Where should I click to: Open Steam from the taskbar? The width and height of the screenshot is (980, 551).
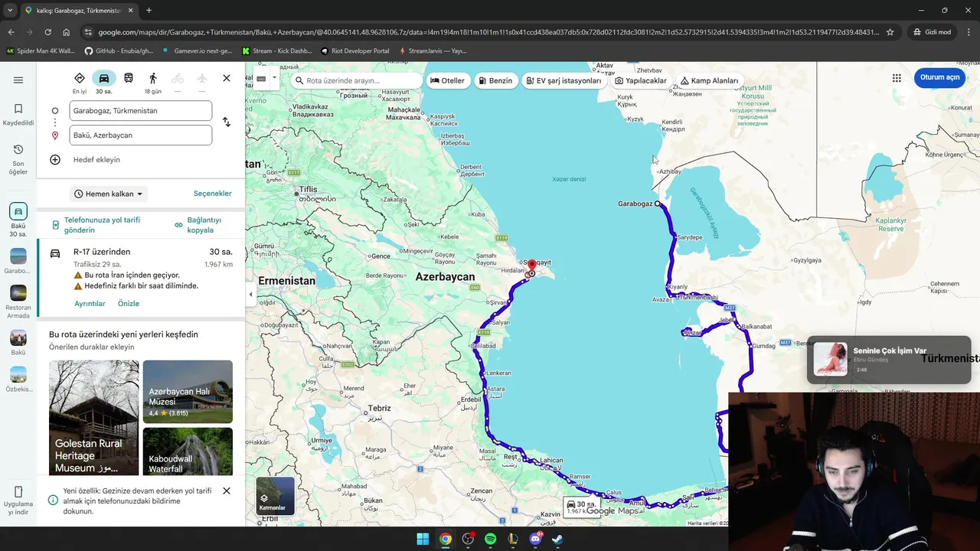pos(557,539)
